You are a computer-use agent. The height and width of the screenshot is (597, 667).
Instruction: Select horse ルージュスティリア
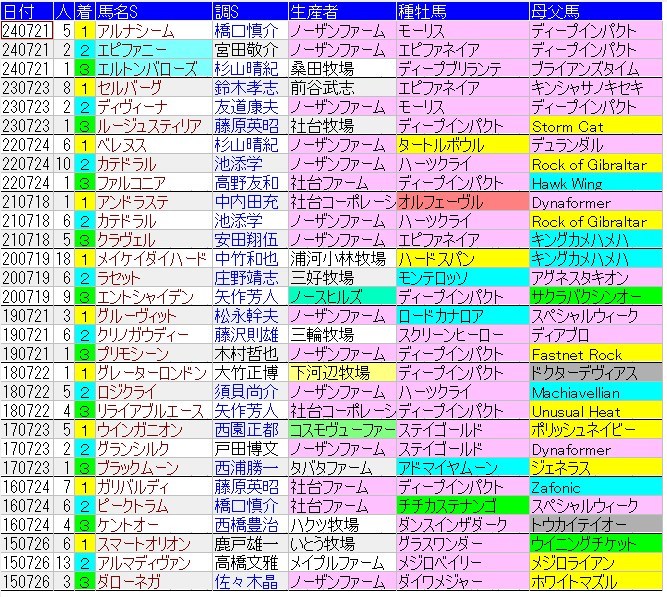click(154, 126)
